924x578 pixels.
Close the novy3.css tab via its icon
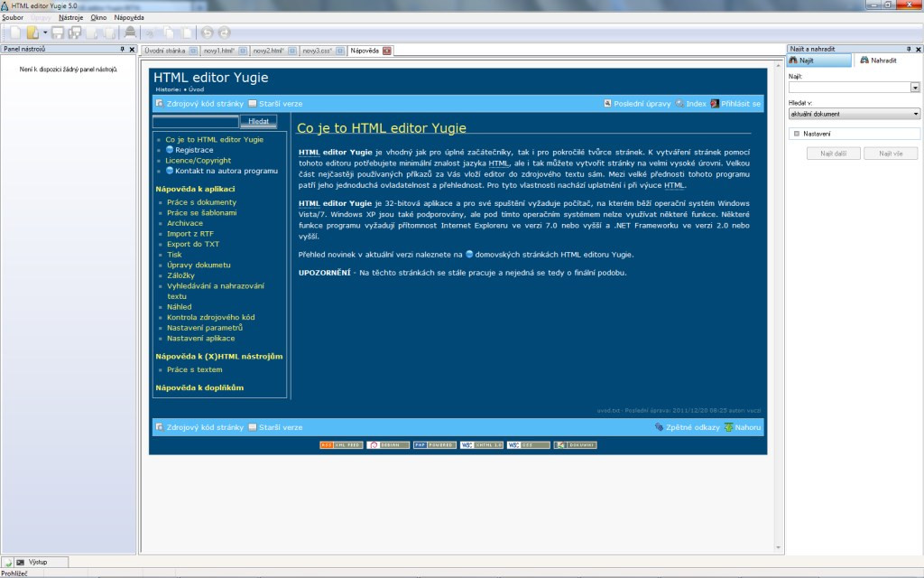(340, 51)
